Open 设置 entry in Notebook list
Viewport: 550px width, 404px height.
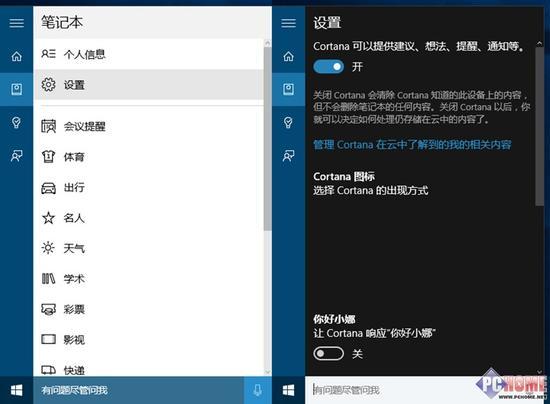click(148, 85)
